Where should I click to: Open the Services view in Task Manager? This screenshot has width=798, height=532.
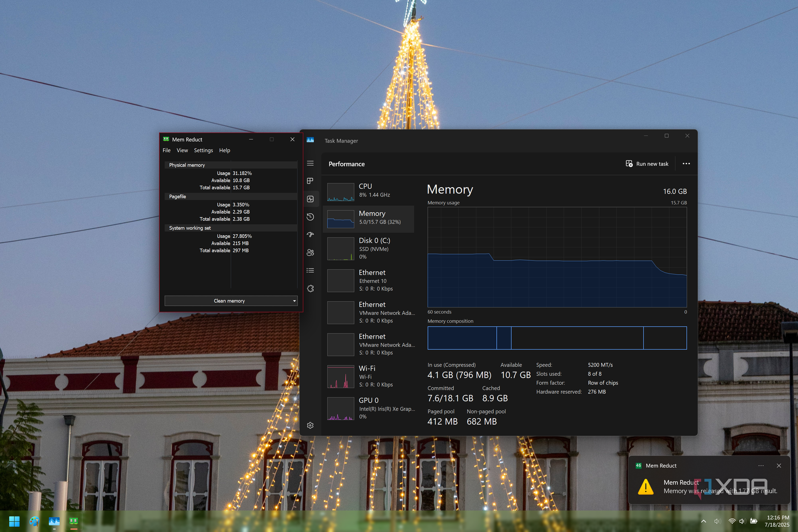pyautogui.click(x=310, y=288)
